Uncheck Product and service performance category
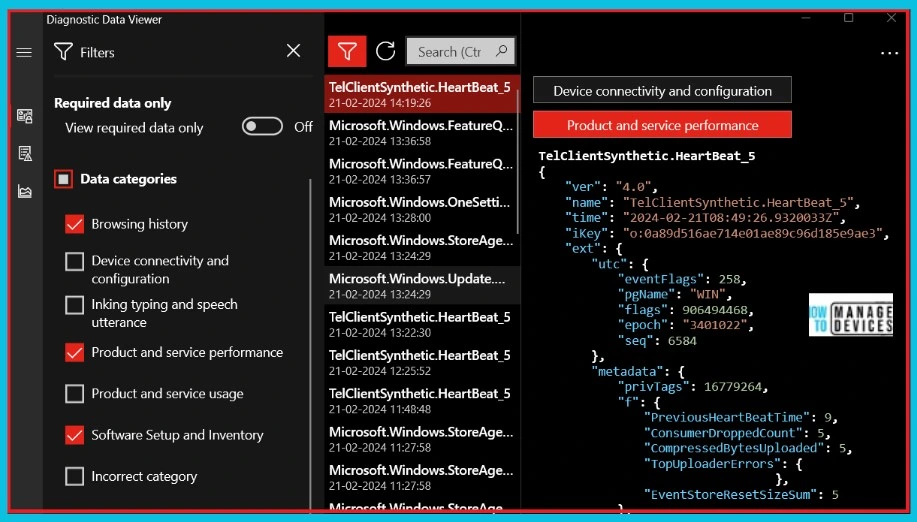917x522 pixels. pyautogui.click(x=74, y=352)
